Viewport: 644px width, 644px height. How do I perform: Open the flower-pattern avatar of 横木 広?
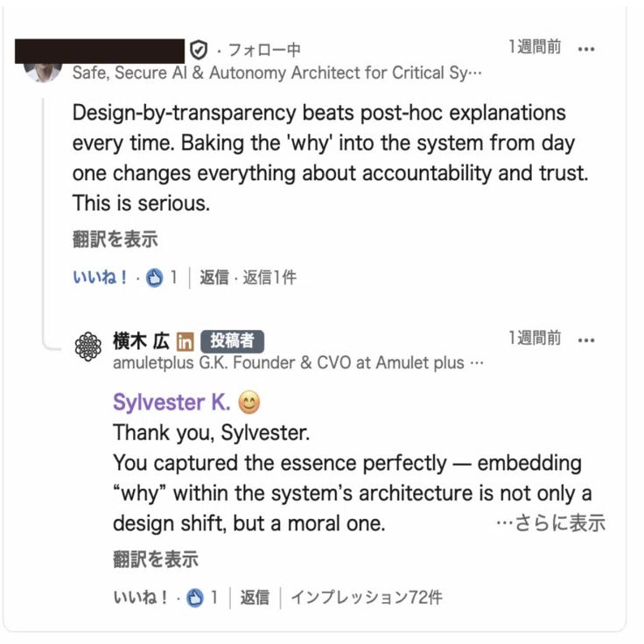point(87,346)
